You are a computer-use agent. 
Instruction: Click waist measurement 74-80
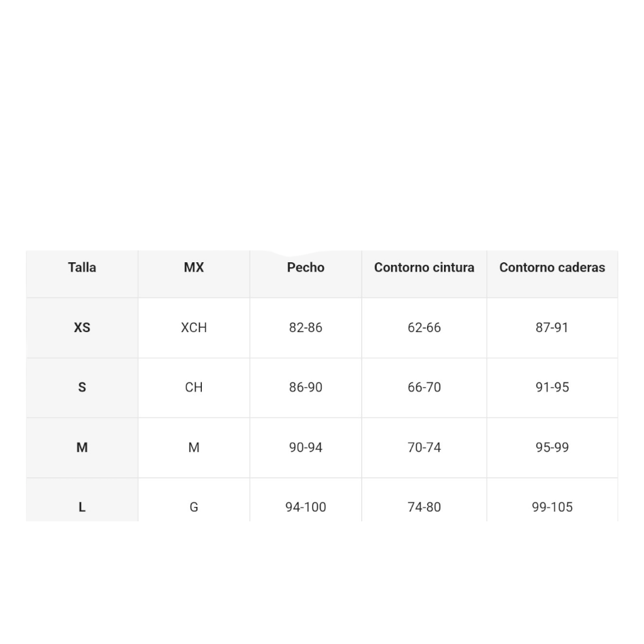tap(425, 508)
